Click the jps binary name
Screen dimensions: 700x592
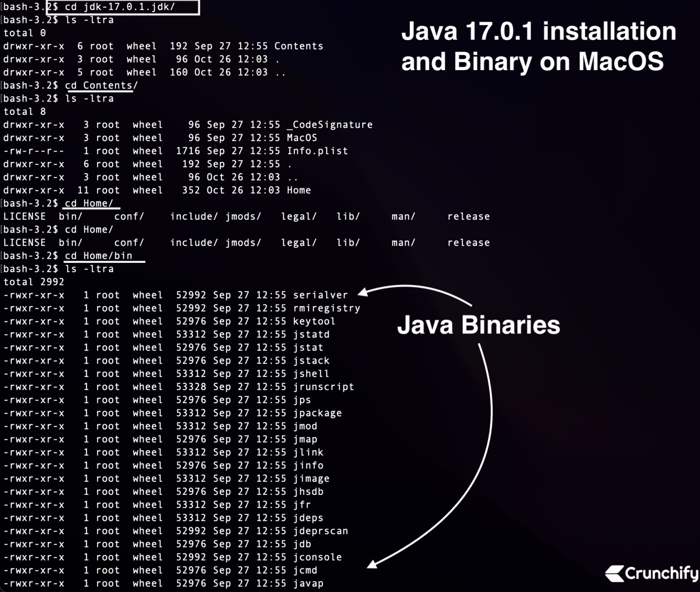pos(302,400)
